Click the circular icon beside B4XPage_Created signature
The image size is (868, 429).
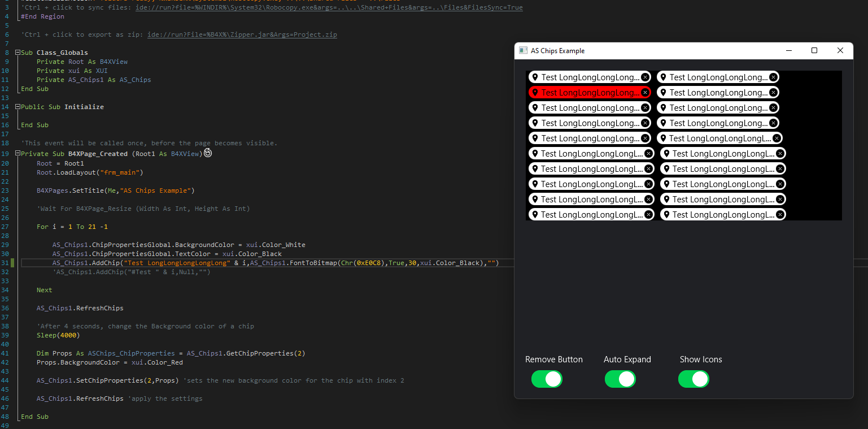[x=208, y=153]
